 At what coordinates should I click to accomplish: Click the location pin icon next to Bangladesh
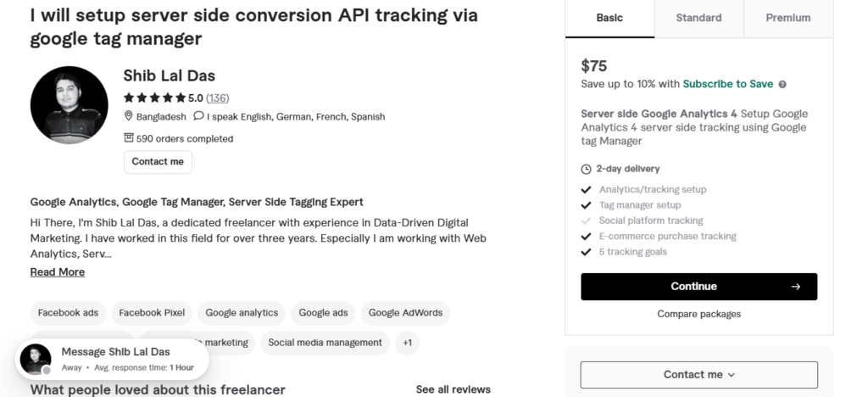coord(129,115)
